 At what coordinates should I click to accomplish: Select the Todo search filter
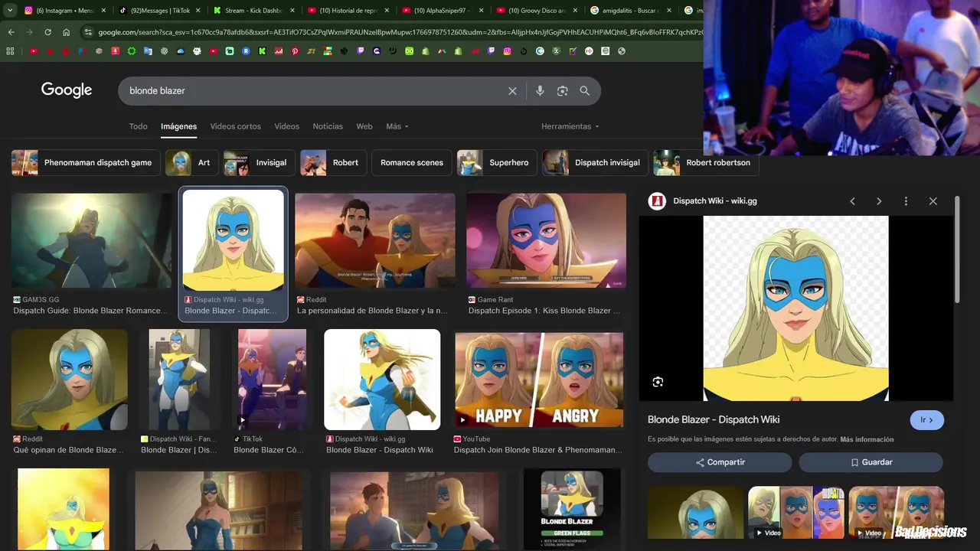click(138, 126)
